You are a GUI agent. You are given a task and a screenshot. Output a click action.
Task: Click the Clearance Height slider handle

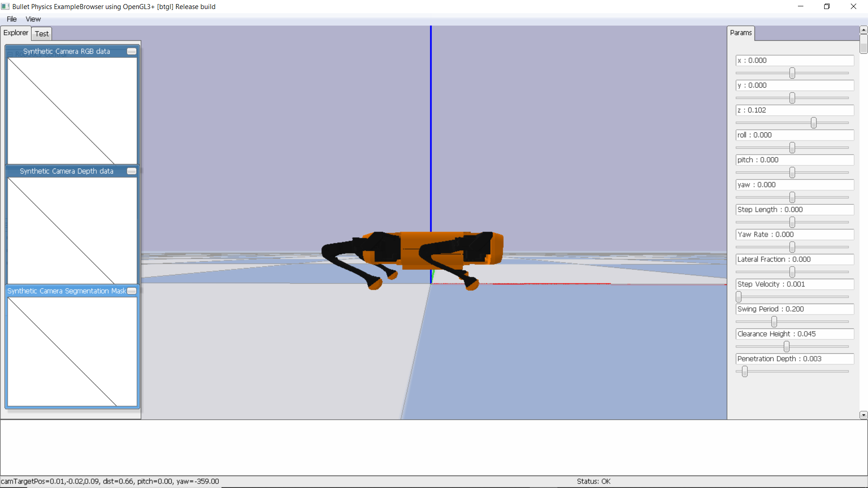click(787, 347)
